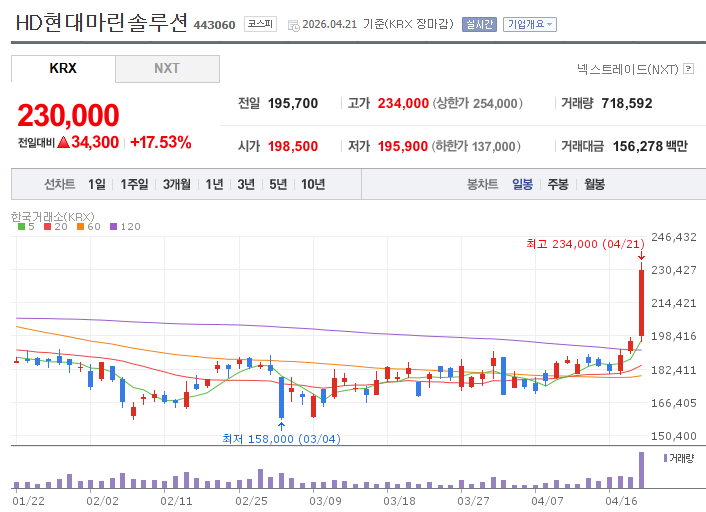Click the orange 60-day moving average swatch
This screenshot has height=512, width=706.
coord(81,227)
